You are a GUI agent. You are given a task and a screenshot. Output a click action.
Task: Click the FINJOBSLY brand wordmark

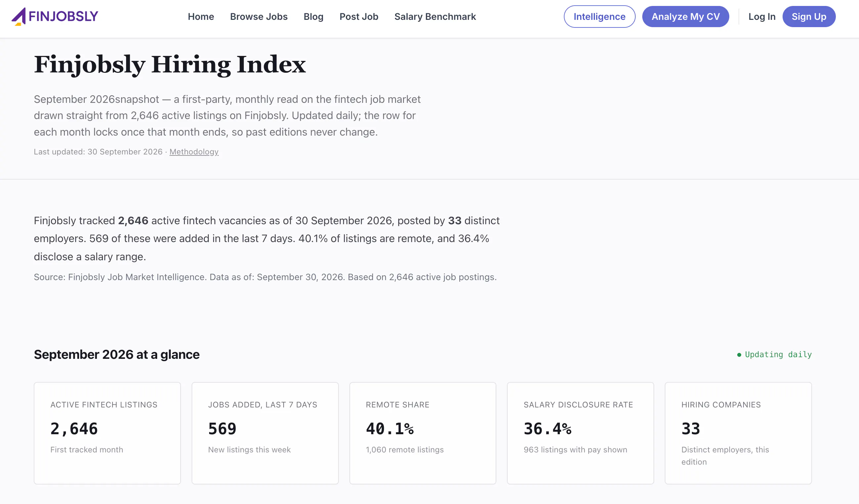point(64,16)
